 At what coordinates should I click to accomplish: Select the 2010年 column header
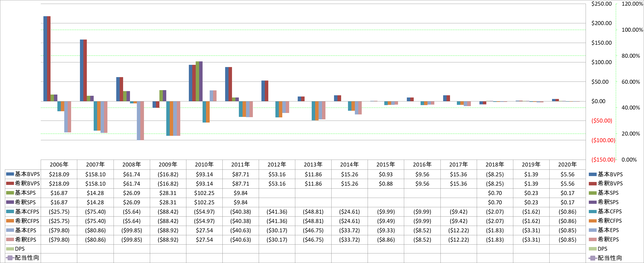click(x=204, y=165)
